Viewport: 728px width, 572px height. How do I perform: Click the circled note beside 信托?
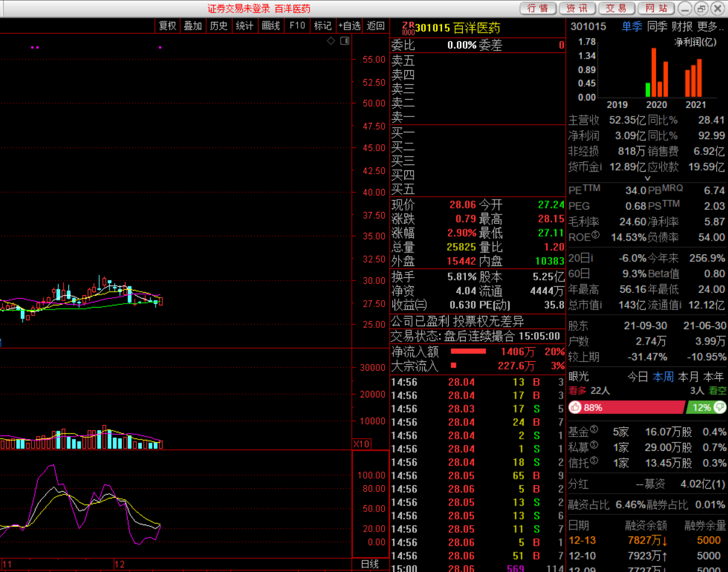(x=594, y=460)
